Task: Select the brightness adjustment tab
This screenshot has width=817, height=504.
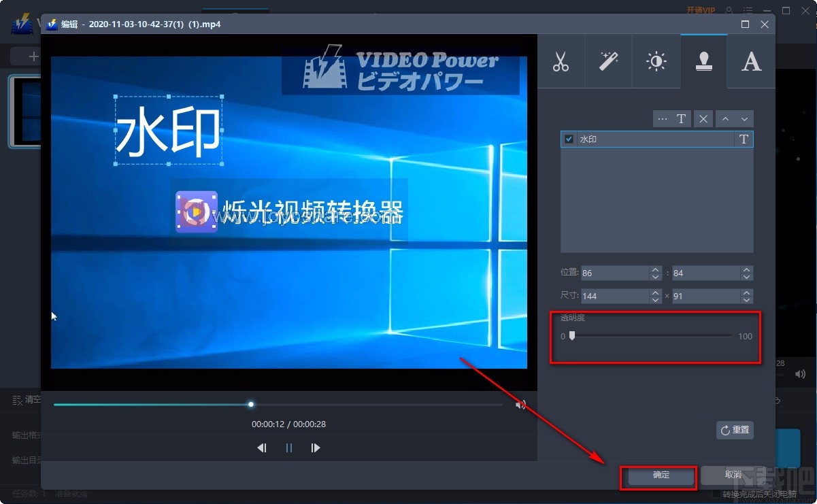Action: [x=656, y=61]
